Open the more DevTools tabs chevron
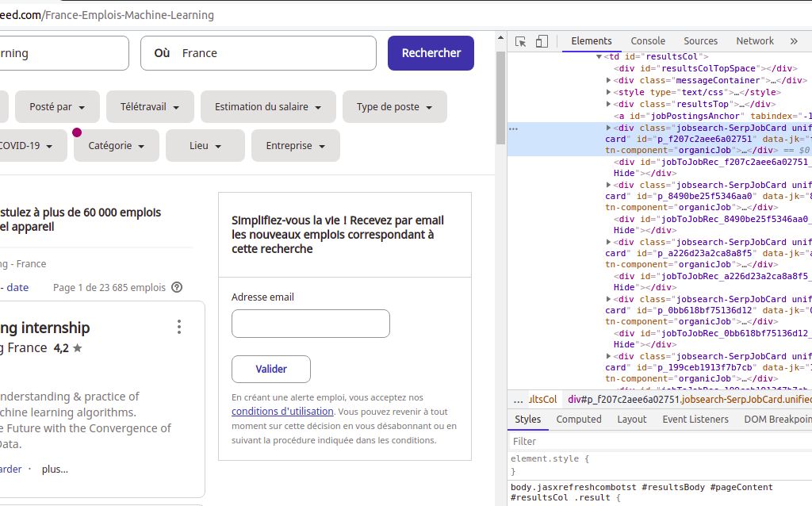Screen dimensions: 812x506 pyautogui.click(x=794, y=41)
